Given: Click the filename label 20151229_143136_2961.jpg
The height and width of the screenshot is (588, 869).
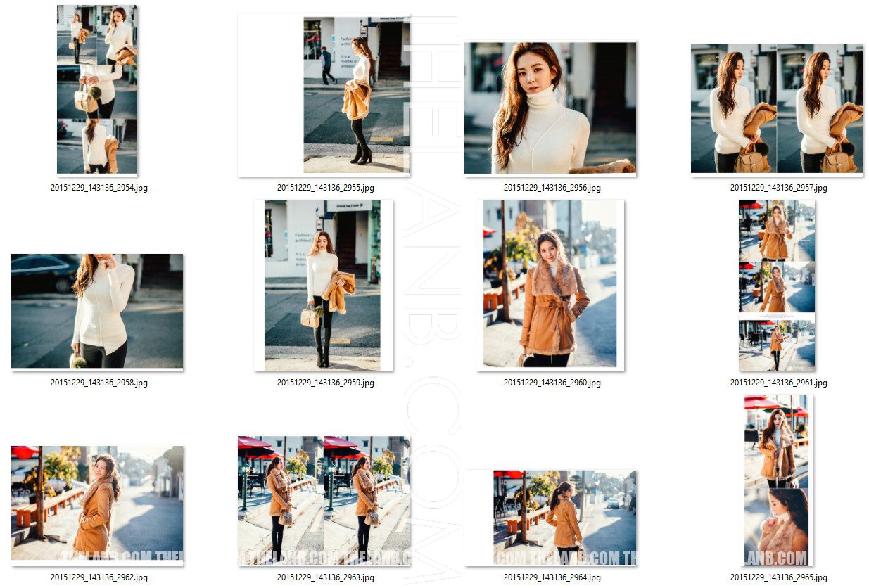Looking at the screenshot, I should 779,383.
